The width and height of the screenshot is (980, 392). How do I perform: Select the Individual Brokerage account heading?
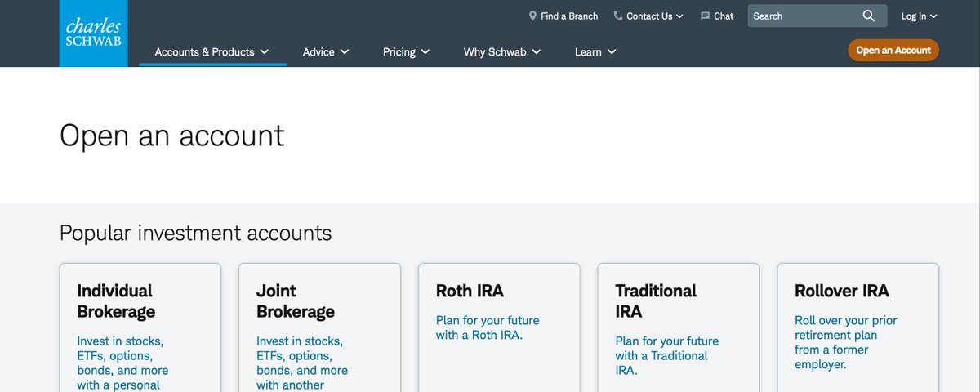pyautogui.click(x=115, y=301)
